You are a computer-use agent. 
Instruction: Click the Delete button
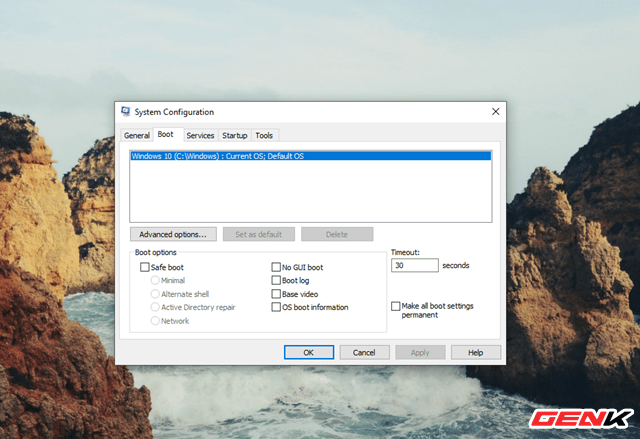pos(337,234)
